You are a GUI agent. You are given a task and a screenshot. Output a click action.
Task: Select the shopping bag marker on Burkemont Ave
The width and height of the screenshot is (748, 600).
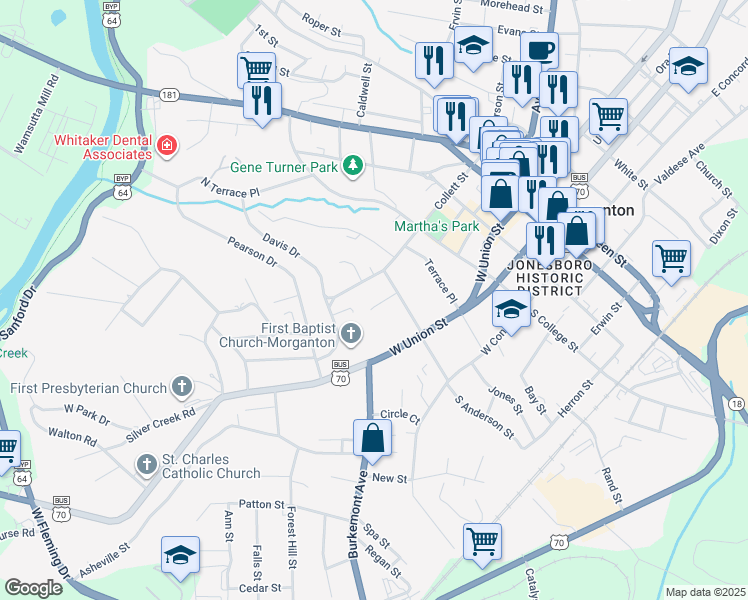tap(373, 441)
